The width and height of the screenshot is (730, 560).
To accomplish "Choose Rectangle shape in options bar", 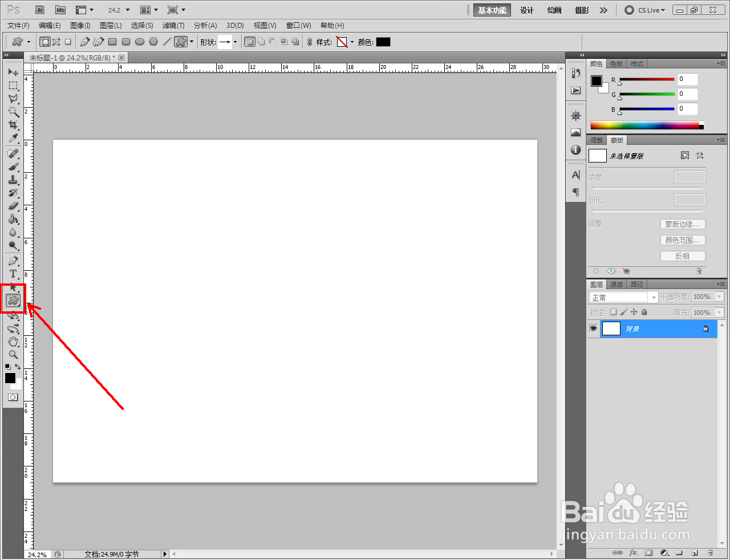I will coord(112,42).
